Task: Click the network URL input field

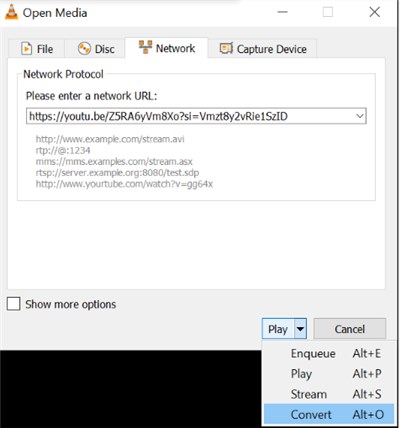Action: pyautogui.click(x=196, y=116)
